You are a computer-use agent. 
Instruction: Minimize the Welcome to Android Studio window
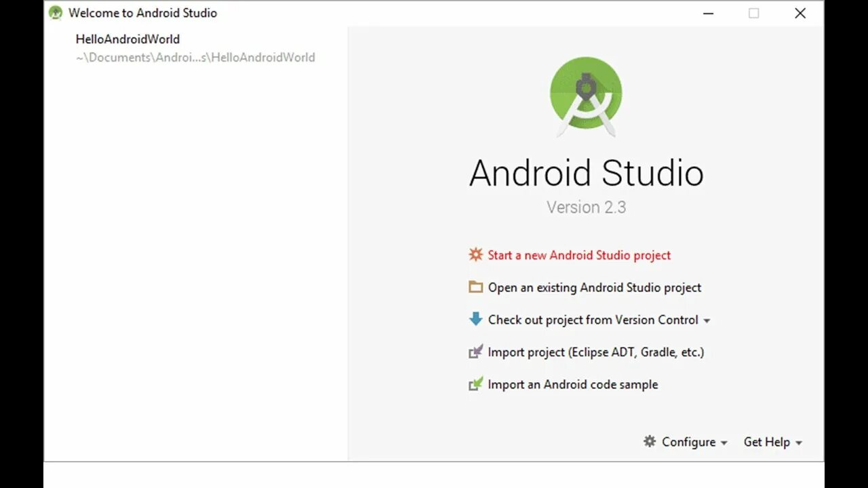[x=709, y=14]
